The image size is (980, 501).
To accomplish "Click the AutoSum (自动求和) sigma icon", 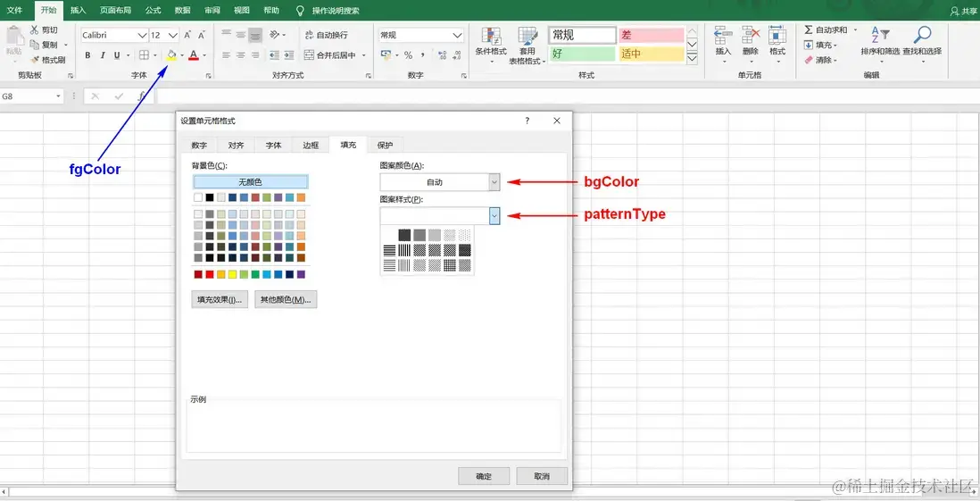I will click(809, 29).
